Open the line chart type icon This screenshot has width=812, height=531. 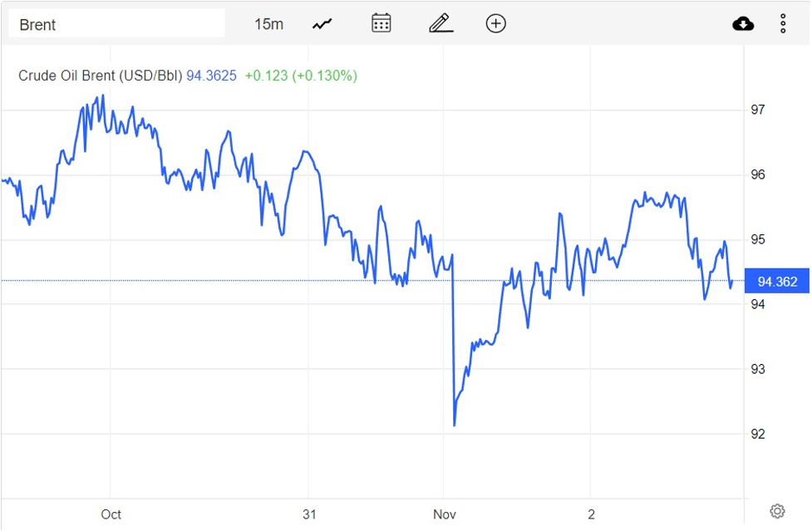tap(322, 24)
